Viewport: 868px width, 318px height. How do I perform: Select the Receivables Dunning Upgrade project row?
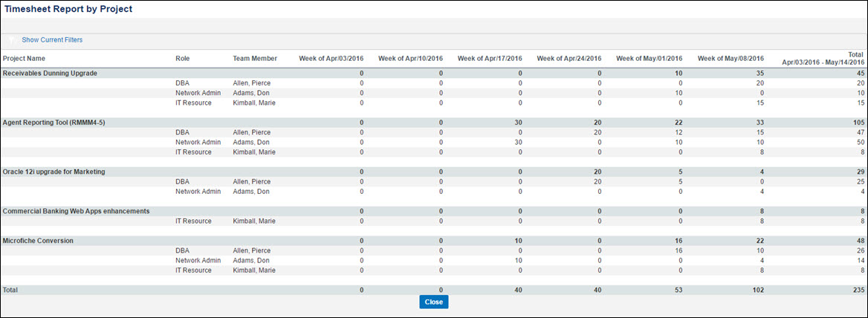click(433, 73)
